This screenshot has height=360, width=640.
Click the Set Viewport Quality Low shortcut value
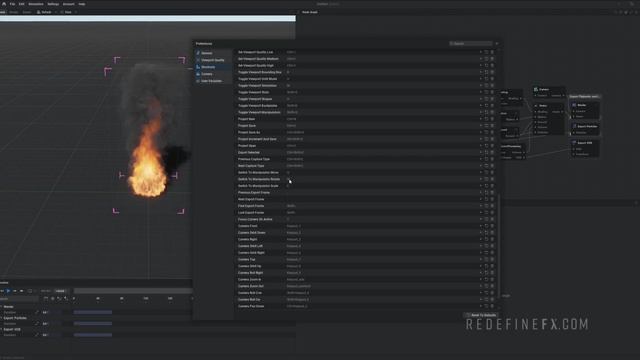[291, 52]
